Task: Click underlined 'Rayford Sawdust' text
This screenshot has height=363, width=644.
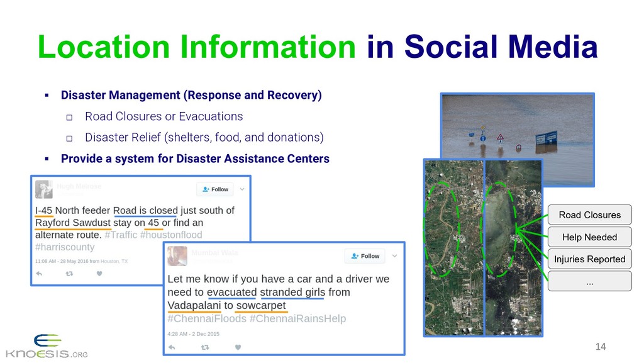Action: 73,223
